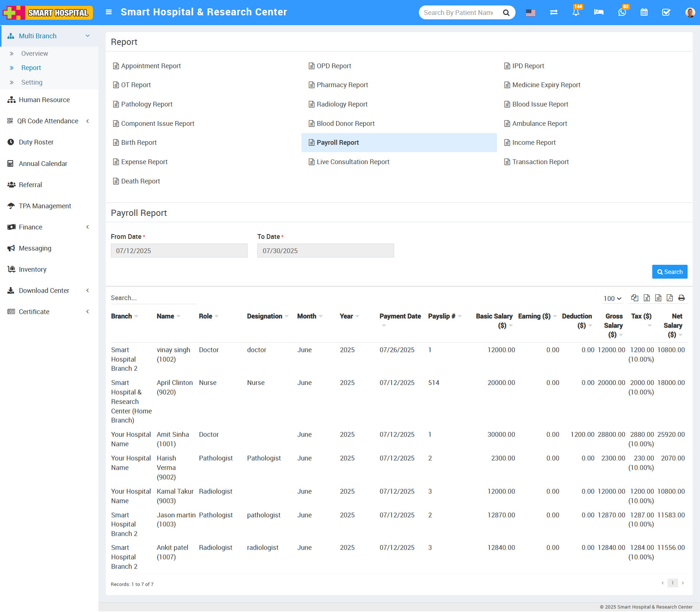Viewport: 700px width, 612px height.
Task: Open Pathology Report link
Action: click(143, 104)
